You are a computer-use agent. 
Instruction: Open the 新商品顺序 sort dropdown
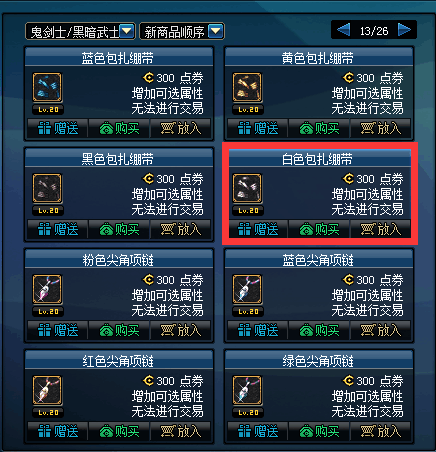point(182,32)
